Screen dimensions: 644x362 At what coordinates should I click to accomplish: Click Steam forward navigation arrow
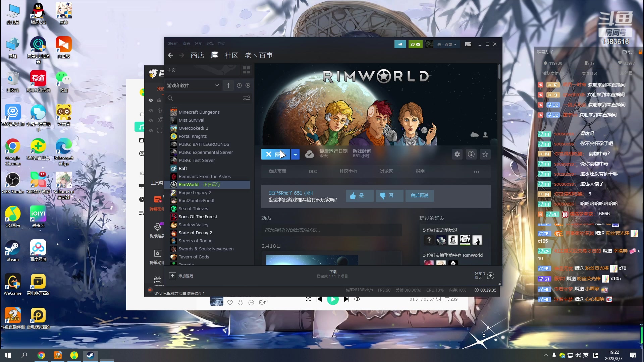(181, 55)
